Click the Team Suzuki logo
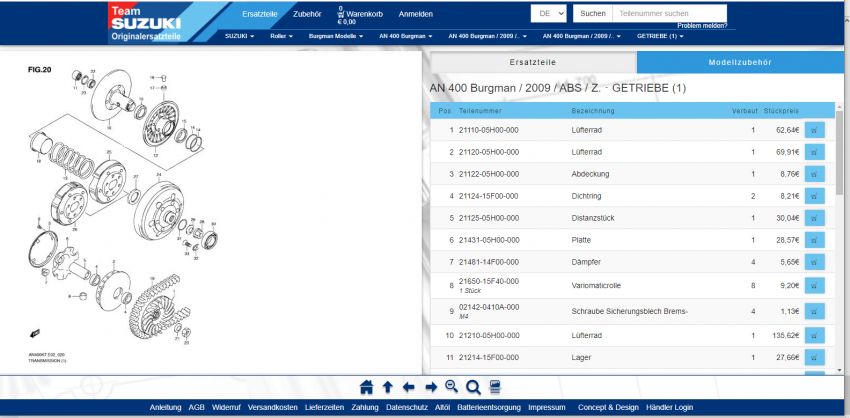This screenshot has height=418, width=850. pos(145,23)
